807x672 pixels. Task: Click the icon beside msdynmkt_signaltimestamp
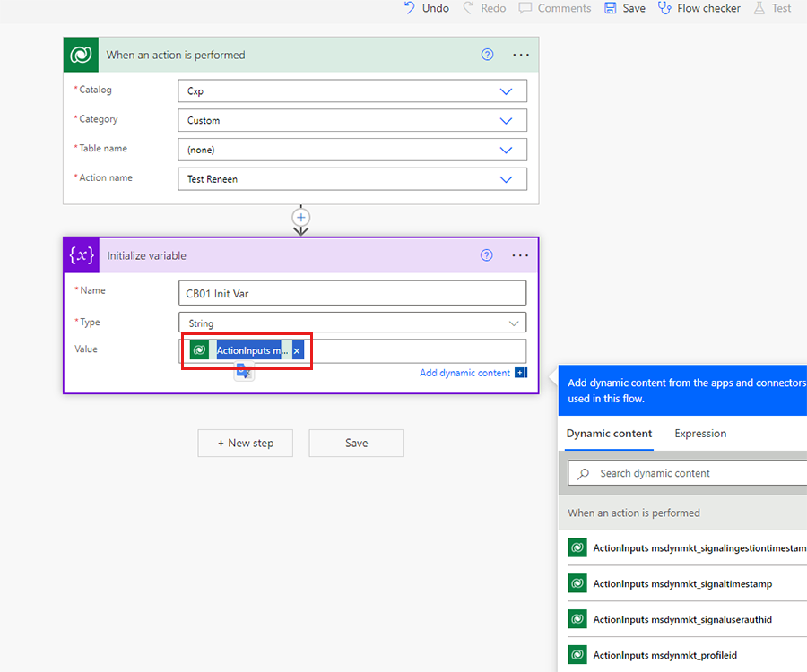[577, 583]
